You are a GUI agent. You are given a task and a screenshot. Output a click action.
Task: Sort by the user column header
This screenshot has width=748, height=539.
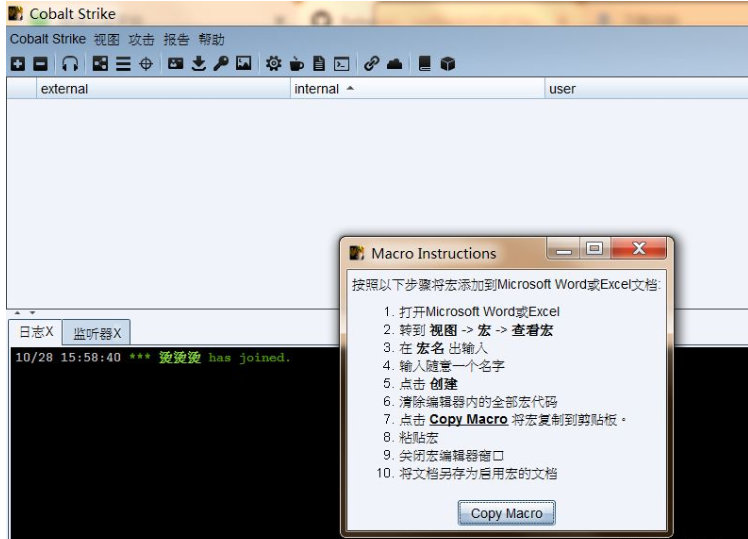pos(646,89)
